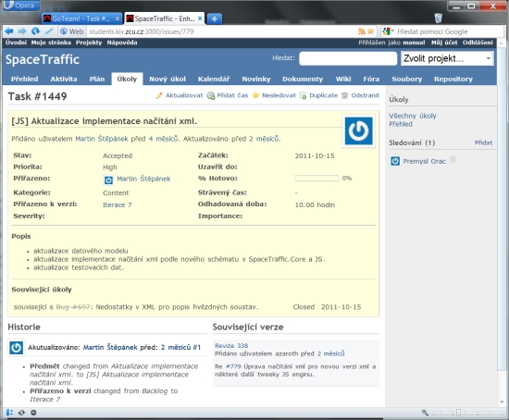Open the Soubory tab

[406, 79]
